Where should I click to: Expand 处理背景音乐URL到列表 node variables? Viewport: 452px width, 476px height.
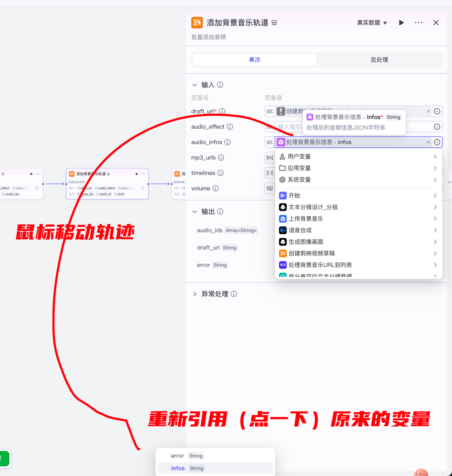pyautogui.click(x=359, y=265)
